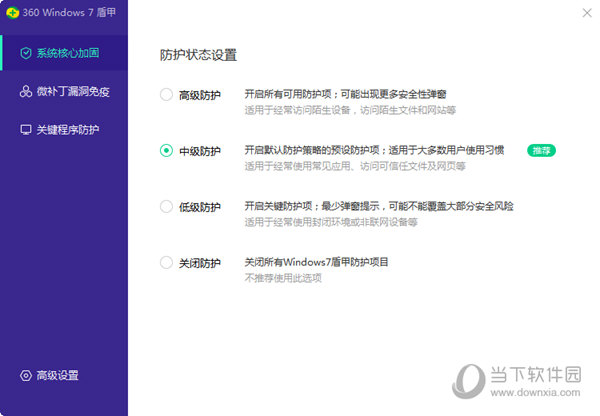The image size is (600, 416).
Task: Click hint 适用于经常访问陌生设备，访问陌生文件和网站等
Action: click(350, 110)
